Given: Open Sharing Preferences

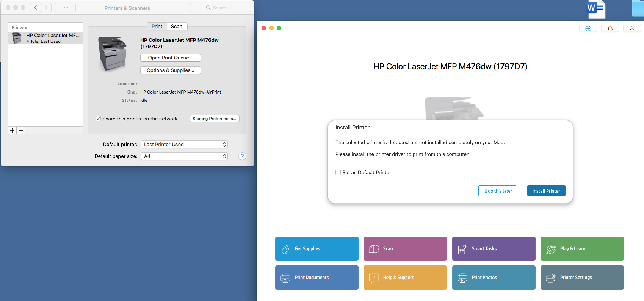Looking at the screenshot, I should pos(215,119).
